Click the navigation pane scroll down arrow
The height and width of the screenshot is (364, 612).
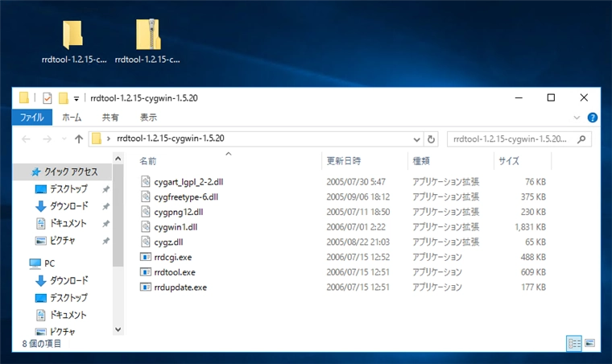(x=118, y=330)
